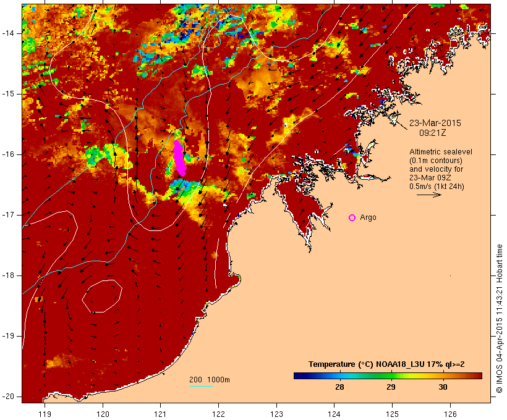507x420 pixels.
Task: Click the colorbar tick label '30'
Action: (x=443, y=387)
